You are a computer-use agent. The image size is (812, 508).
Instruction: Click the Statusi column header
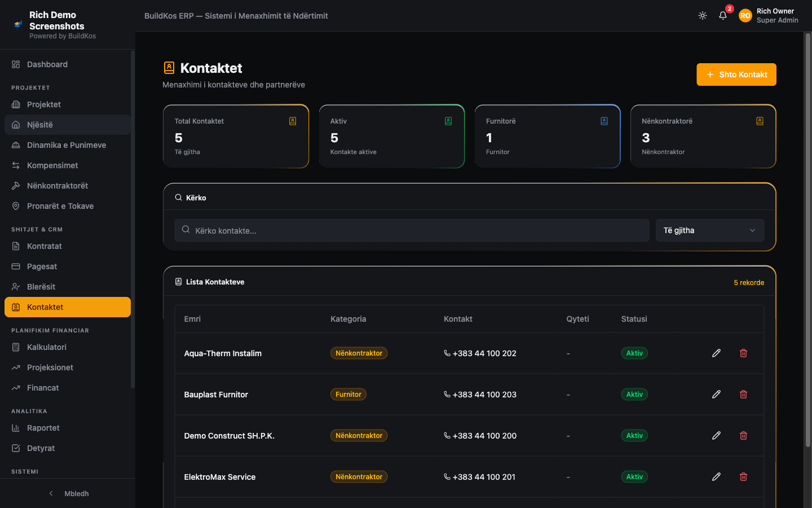634,319
